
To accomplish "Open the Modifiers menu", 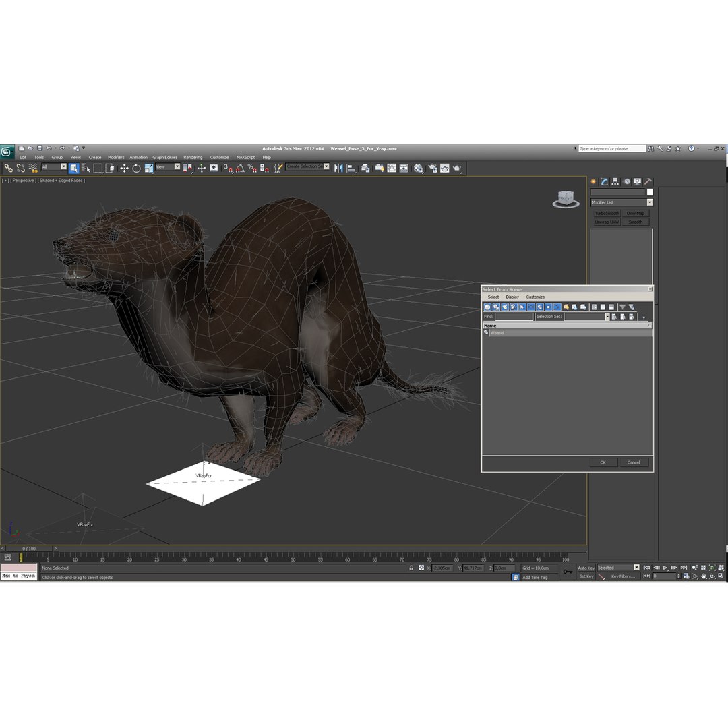I will click(116, 157).
